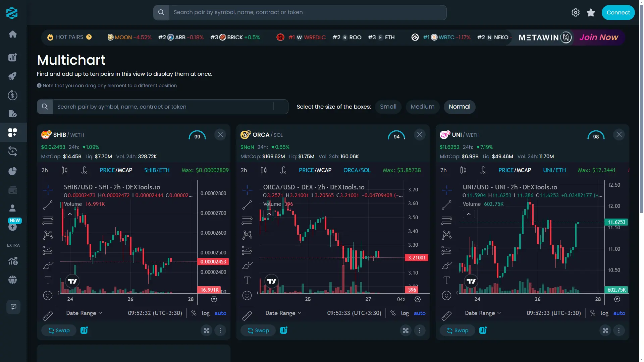Open the user account icon in the sidebar
The image size is (644, 362).
point(12,208)
